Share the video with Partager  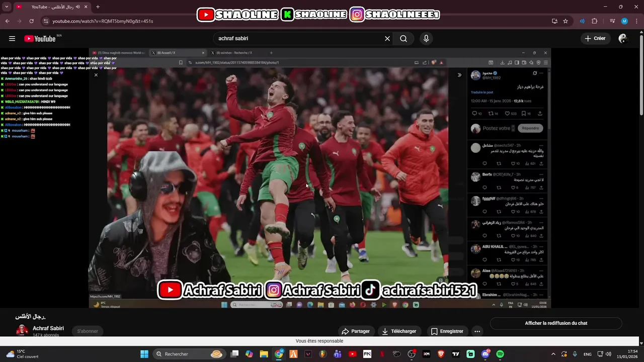[x=356, y=331]
